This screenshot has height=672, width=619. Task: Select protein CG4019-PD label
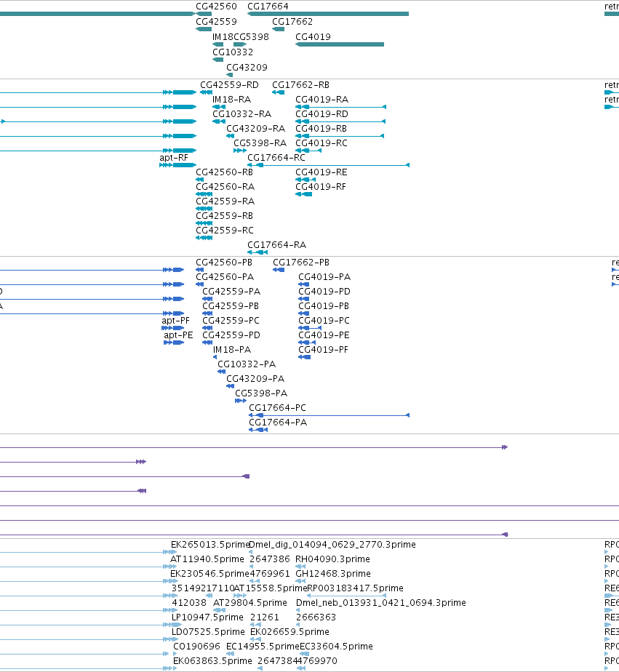pyautogui.click(x=324, y=292)
